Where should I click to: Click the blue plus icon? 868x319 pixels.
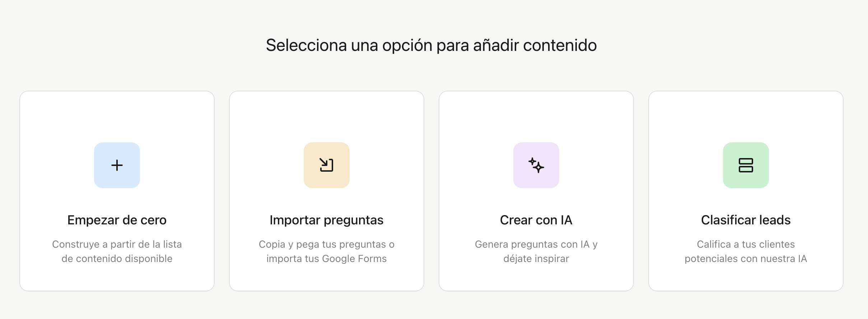coord(117,165)
